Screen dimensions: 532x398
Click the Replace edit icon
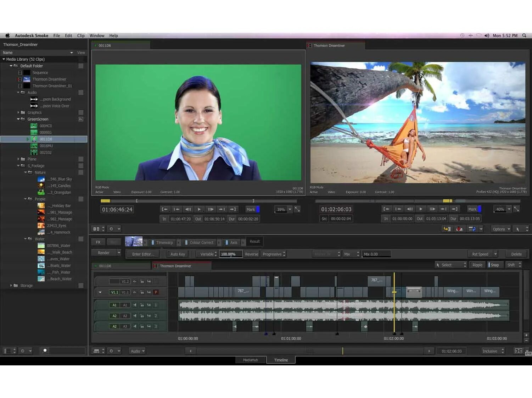pos(472,229)
